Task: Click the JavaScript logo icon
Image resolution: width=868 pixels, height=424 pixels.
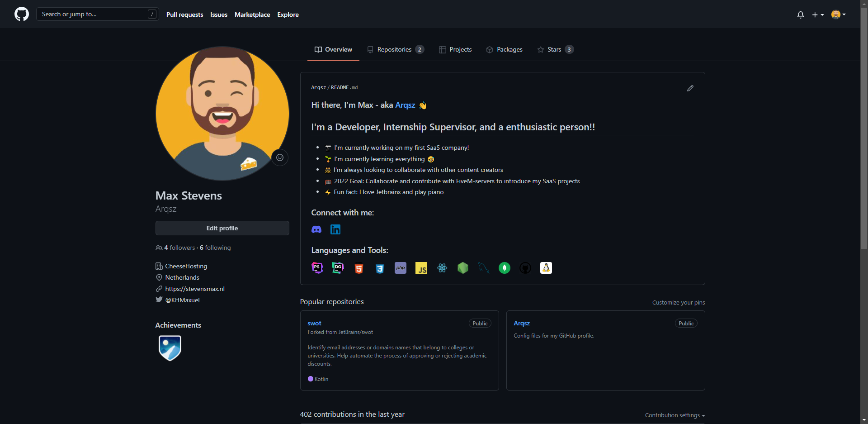Action: 421,268
